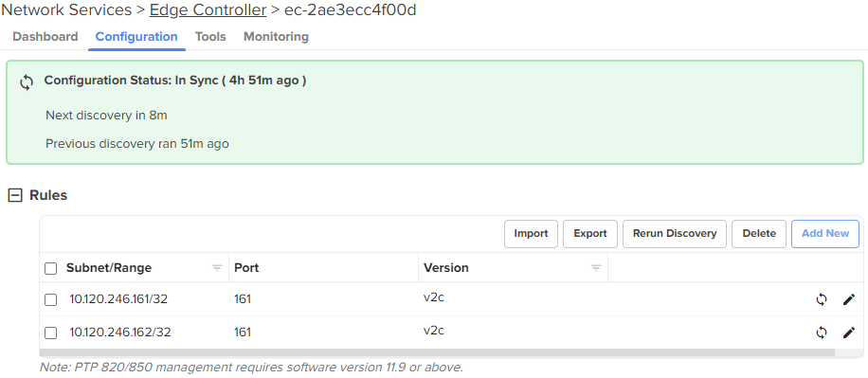The height and width of the screenshot is (378, 868).
Task: Collapse the Rules section
Action: pos(15,195)
